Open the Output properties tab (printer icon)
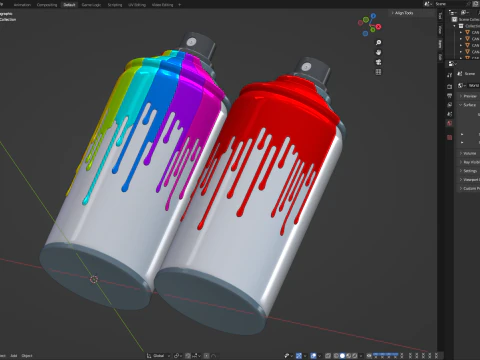This screenshot has width=480, height=360. point(449,96)
